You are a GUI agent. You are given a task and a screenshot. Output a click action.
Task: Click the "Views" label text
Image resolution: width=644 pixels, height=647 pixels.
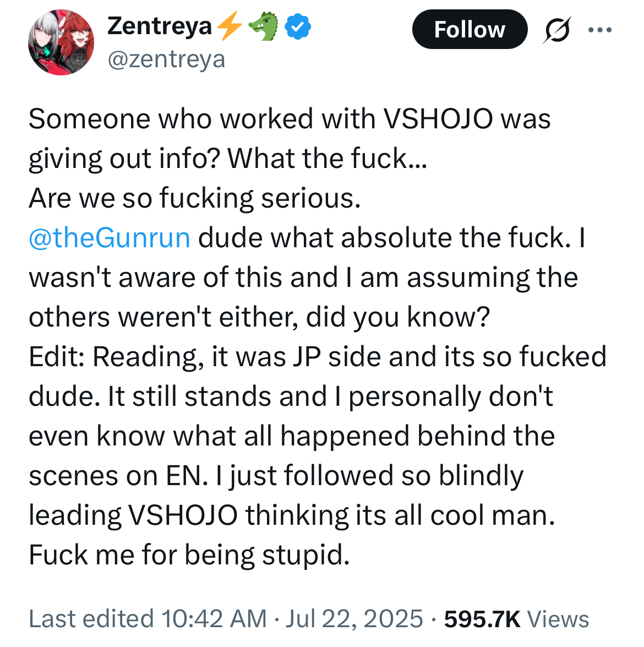[558, 619]
